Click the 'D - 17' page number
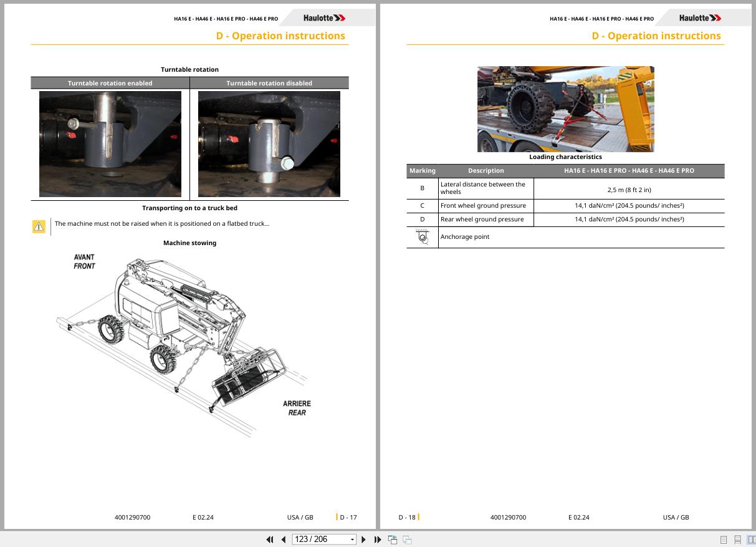The height and width of the screenshot is (547, 756). click(348, 517)
